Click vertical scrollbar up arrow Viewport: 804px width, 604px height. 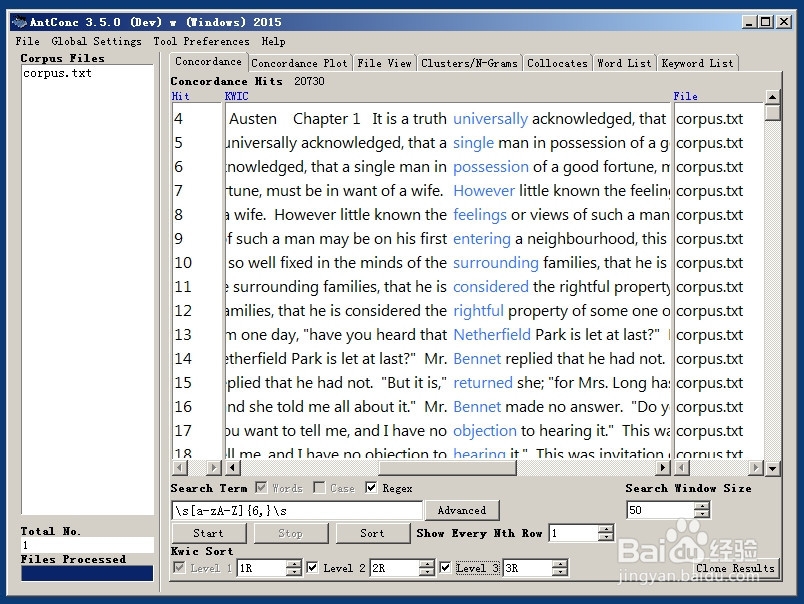click(x=772, y=96)
